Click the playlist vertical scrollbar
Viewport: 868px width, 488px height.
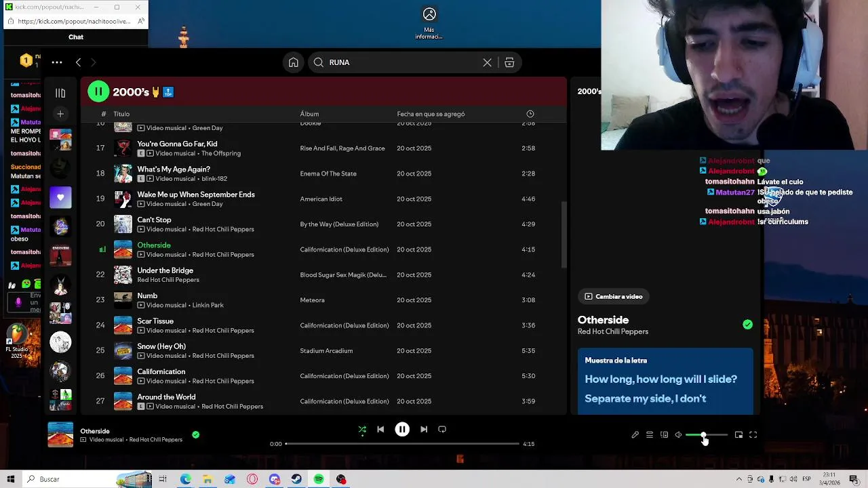(564, 235)
